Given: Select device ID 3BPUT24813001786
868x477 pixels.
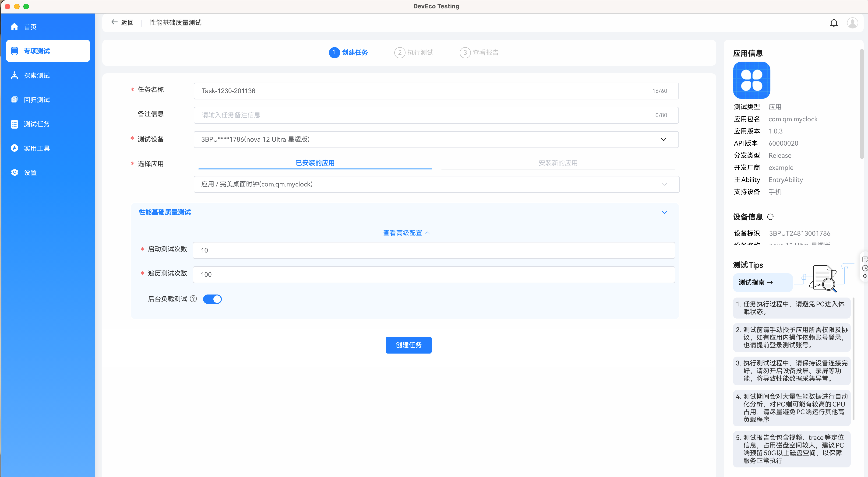Looking at the screenshot, I should (x=799, y=233).
